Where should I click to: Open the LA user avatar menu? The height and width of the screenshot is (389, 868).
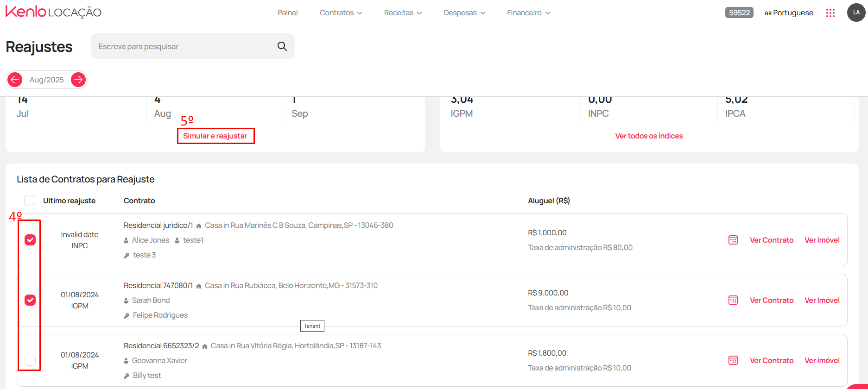(856, 13)
